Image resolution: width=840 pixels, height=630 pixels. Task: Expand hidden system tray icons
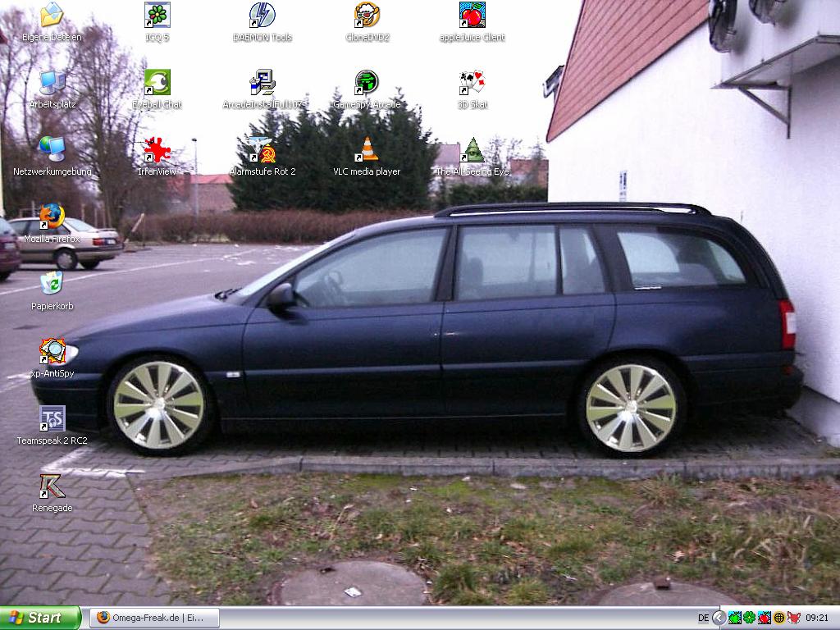pyautogui.click(x=719, y=618)
